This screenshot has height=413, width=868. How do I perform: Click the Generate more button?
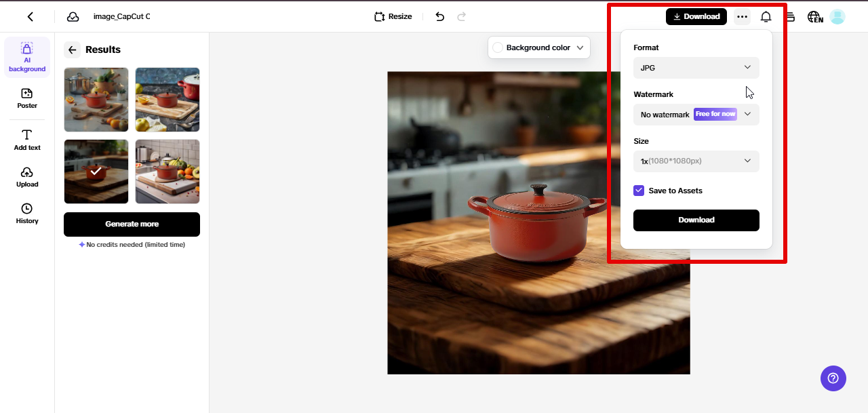[x=131, y=224]
